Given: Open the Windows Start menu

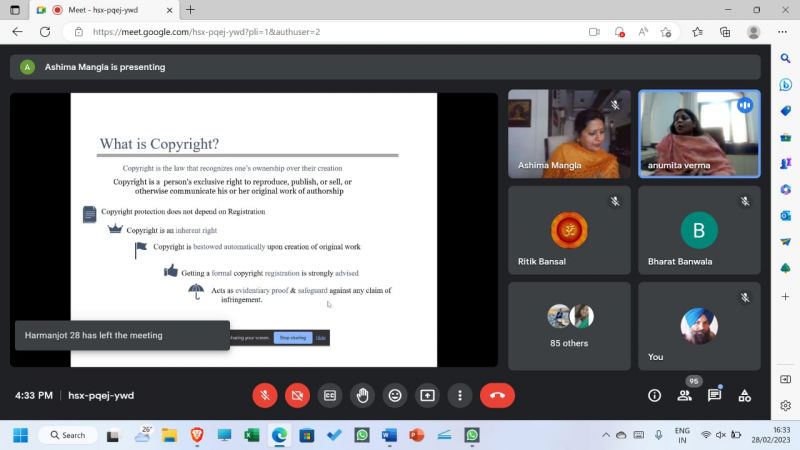Looking at the screenshot, I should click(x=20, y=435).
